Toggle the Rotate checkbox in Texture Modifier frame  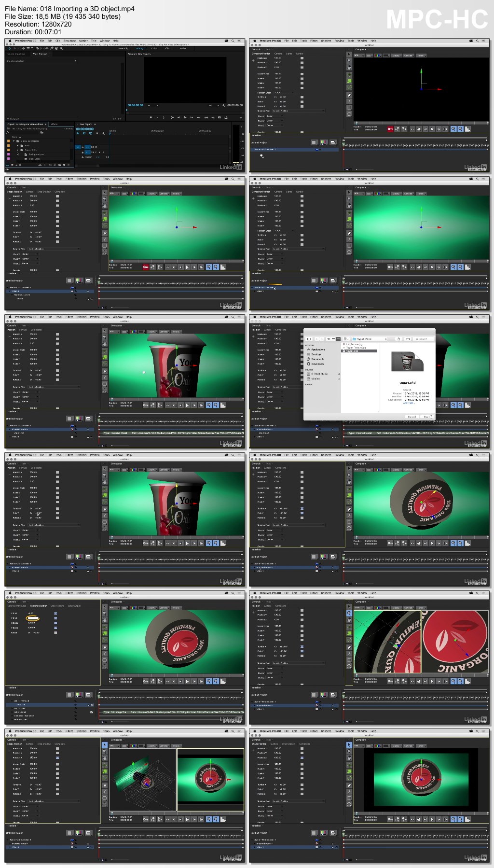(x=55, y=632)
